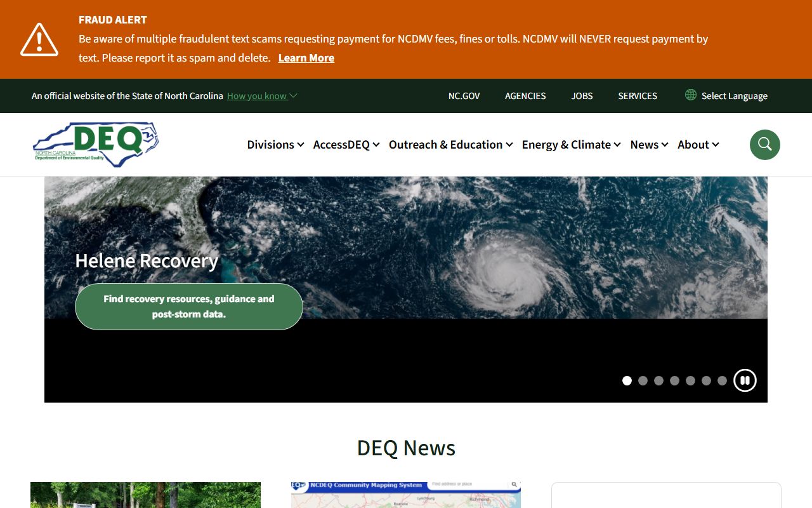Click official website of North Carolina text

[128, 96]
